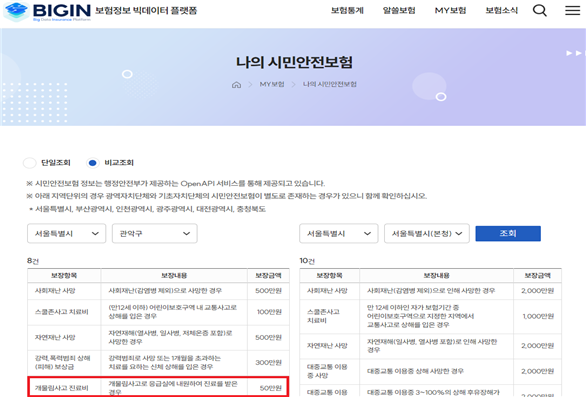Open the left 서울특별시 city dropdown
586x397 pixels.
tap(67, 234)
